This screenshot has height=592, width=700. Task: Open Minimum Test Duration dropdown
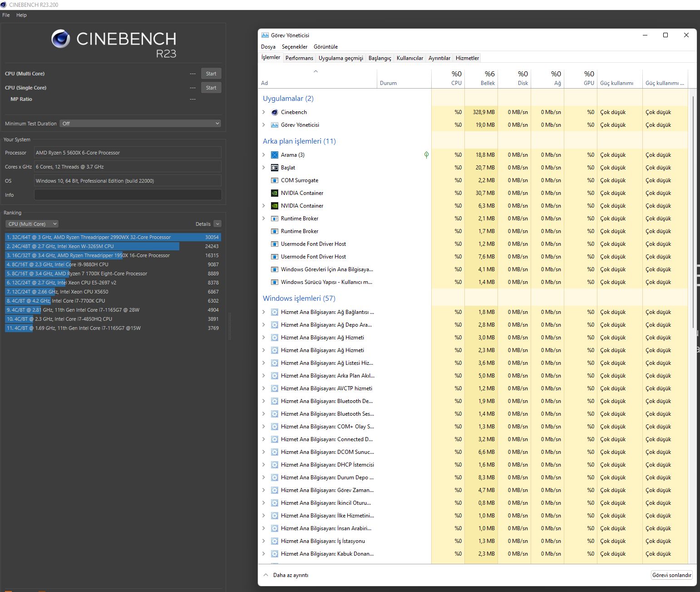[x=140, y=124]
